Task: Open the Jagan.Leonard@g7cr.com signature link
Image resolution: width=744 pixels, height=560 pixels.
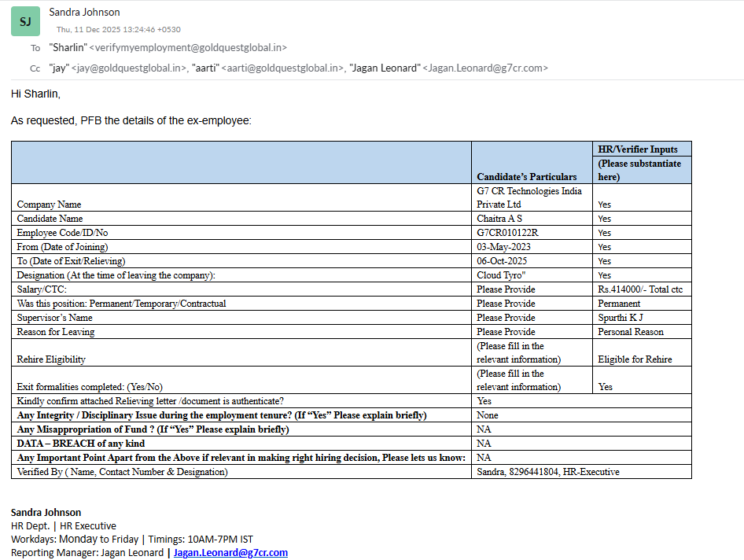Action: coord(230,552)
